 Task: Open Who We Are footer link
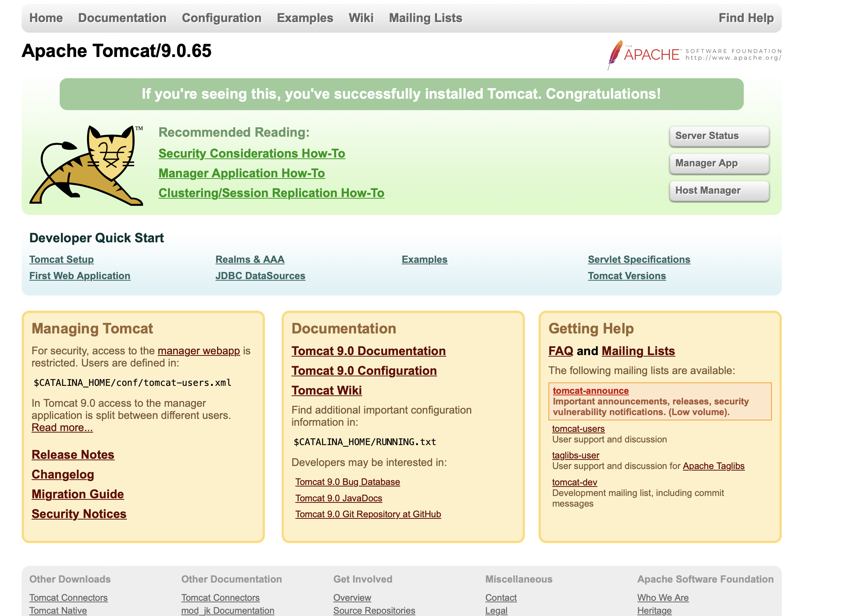pyautogui.click(x=663, y=598)
